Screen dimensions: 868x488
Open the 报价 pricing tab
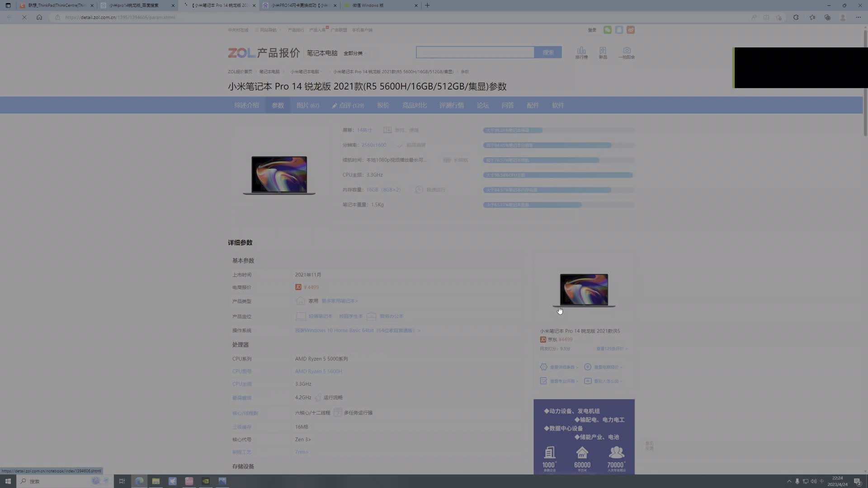(x=383, y=105)
